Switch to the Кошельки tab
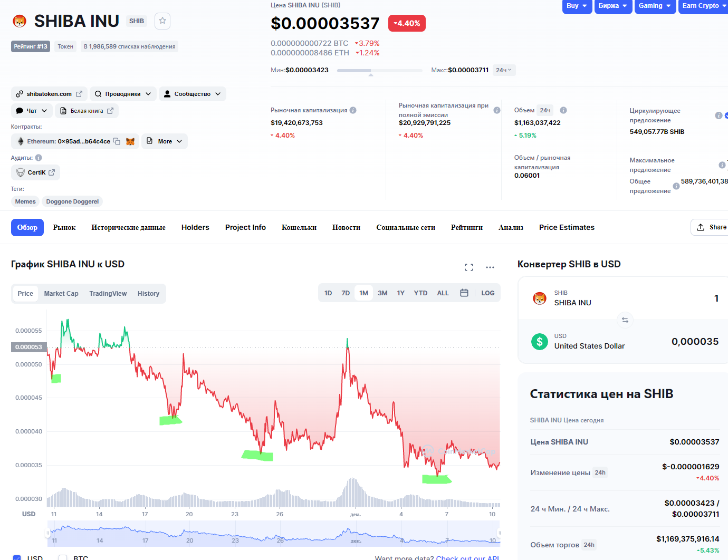 tap(299, 227)
